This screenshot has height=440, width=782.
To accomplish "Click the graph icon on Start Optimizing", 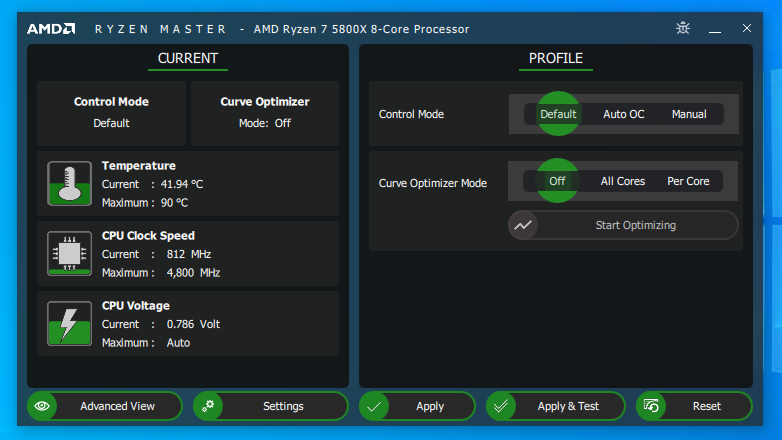I will click(523, 225).
